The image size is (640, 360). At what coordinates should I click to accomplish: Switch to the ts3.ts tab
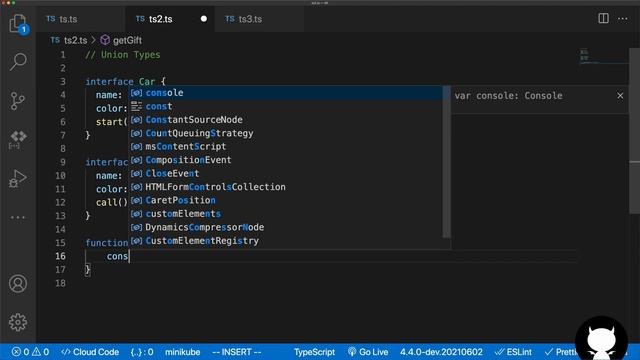259,19
